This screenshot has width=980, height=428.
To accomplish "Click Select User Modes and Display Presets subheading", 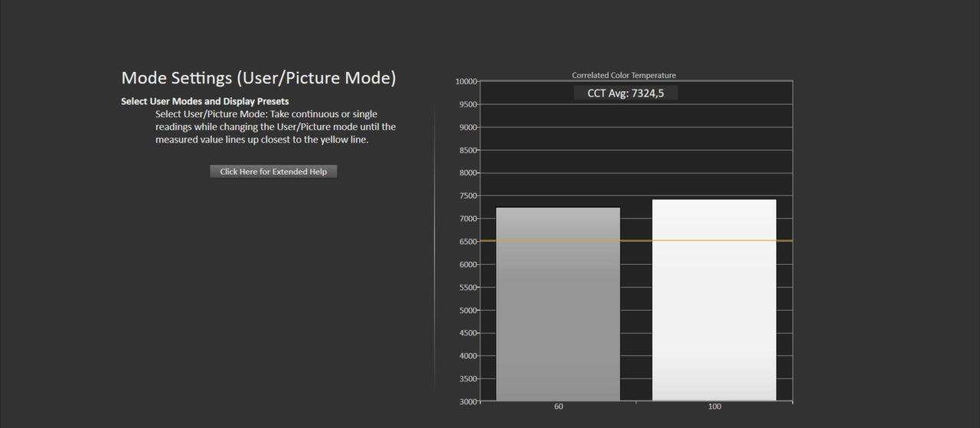I will coord(204,101).
